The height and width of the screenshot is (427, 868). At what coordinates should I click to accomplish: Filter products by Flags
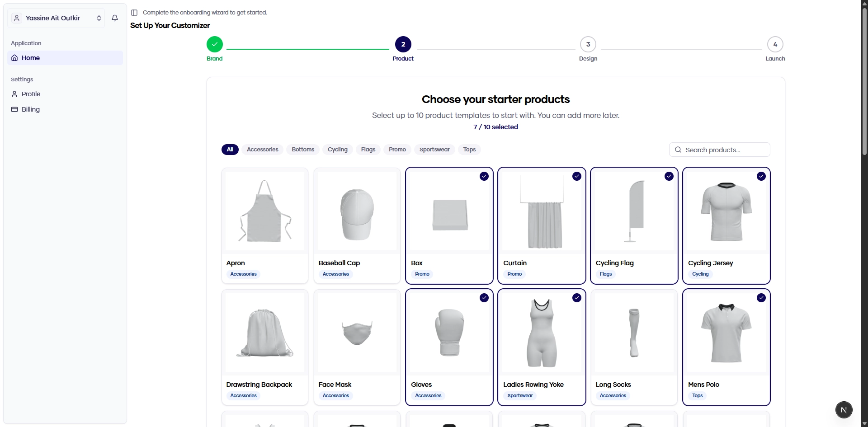tap(368, 150)
